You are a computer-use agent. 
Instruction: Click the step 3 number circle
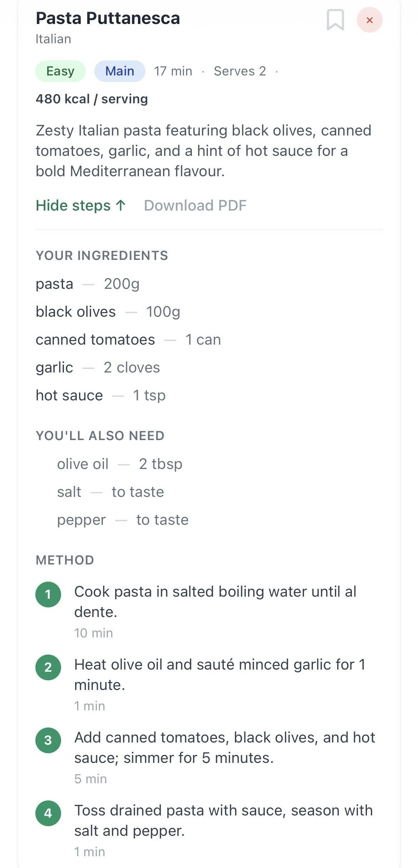pyautogui.click(x=48, y=740)
